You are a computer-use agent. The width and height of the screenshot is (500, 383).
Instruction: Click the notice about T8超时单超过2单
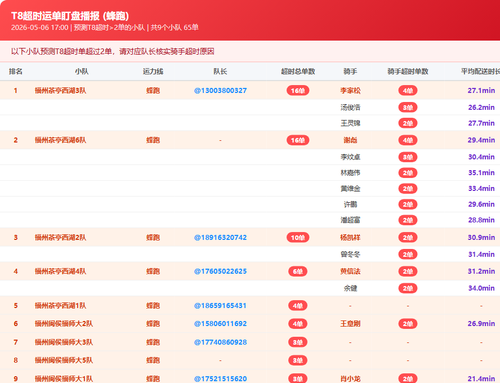coord(112,51)
